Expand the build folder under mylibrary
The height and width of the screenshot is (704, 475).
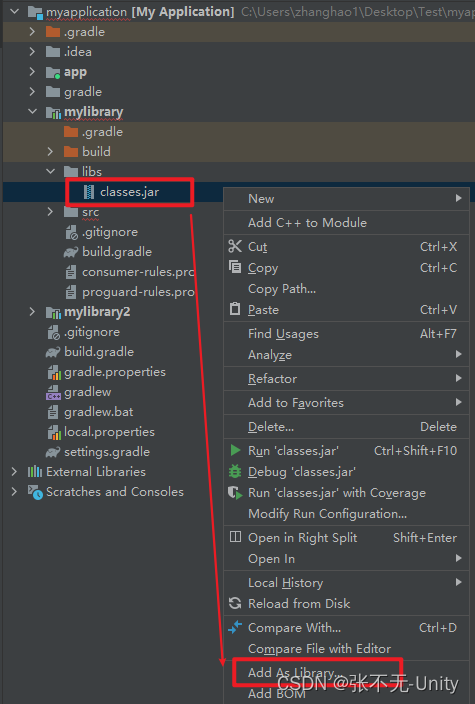pos(50,151)
